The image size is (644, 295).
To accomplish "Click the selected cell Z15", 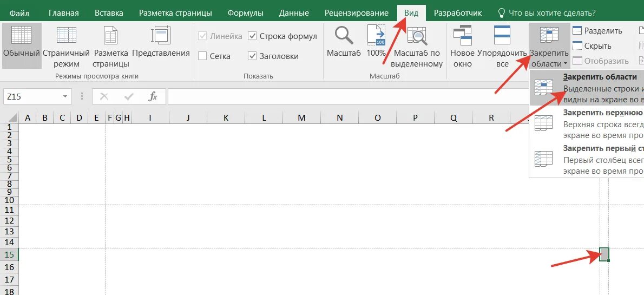I will click(x=604, y=254).
